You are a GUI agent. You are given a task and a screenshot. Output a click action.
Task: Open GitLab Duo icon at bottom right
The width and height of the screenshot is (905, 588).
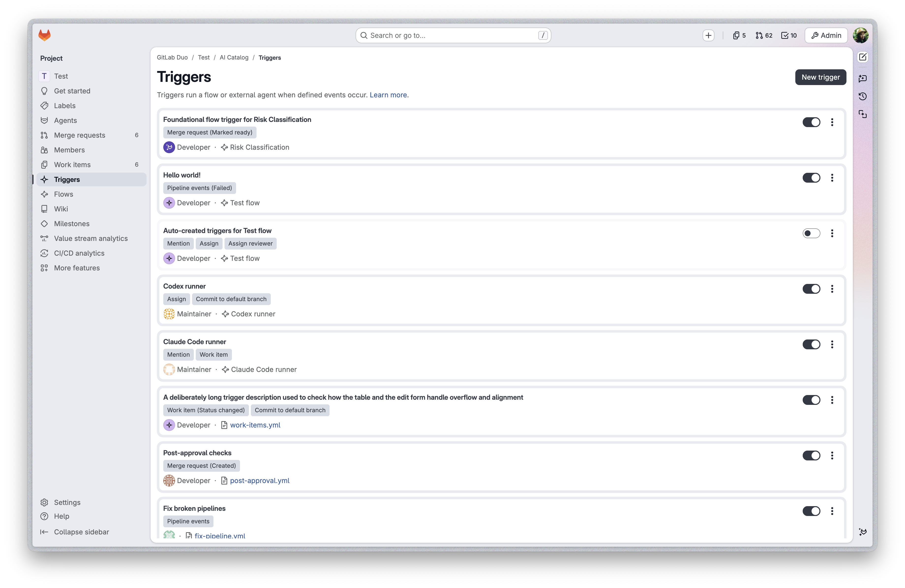(862, 532)
